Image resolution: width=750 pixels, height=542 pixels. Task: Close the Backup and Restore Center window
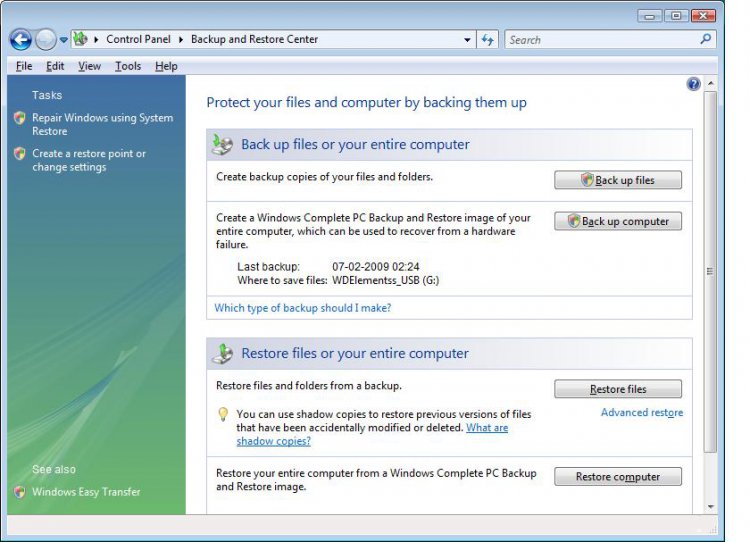(x=703, y=16)
